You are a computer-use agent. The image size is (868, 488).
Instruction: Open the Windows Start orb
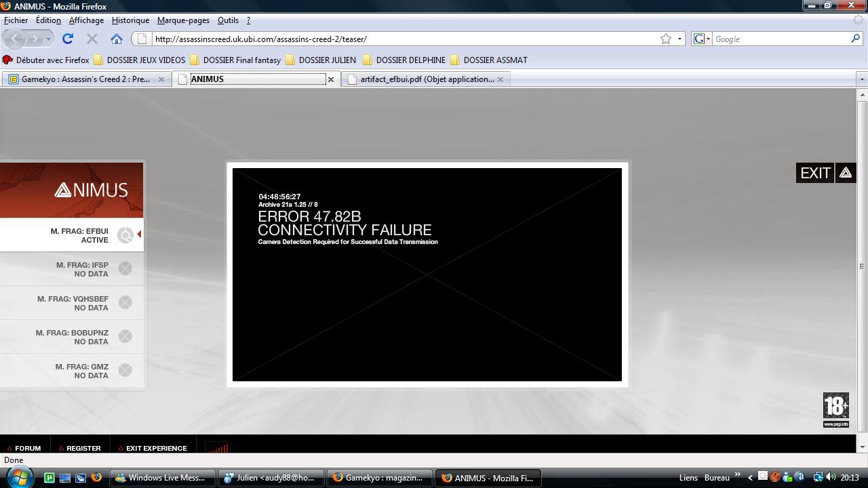click(x=19, y=476)
